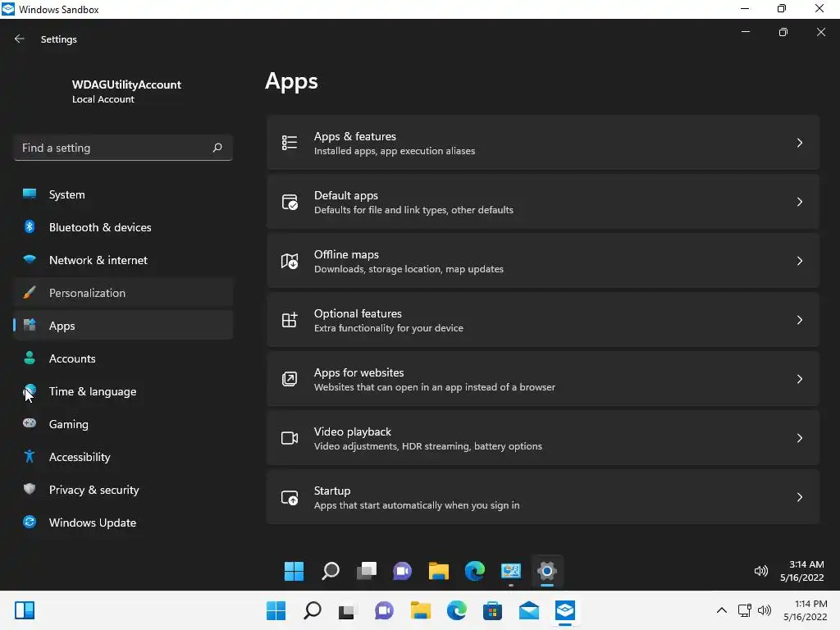Click the search magnifier in Find a setting
Viewport: 840px width, 630px height.
[x=217, y=148]
